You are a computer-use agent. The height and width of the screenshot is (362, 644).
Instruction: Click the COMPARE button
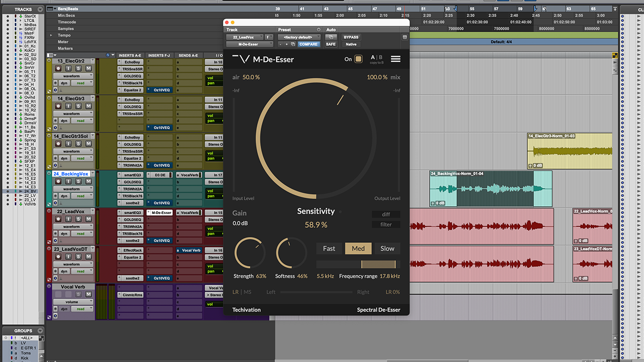pos(308,44)
